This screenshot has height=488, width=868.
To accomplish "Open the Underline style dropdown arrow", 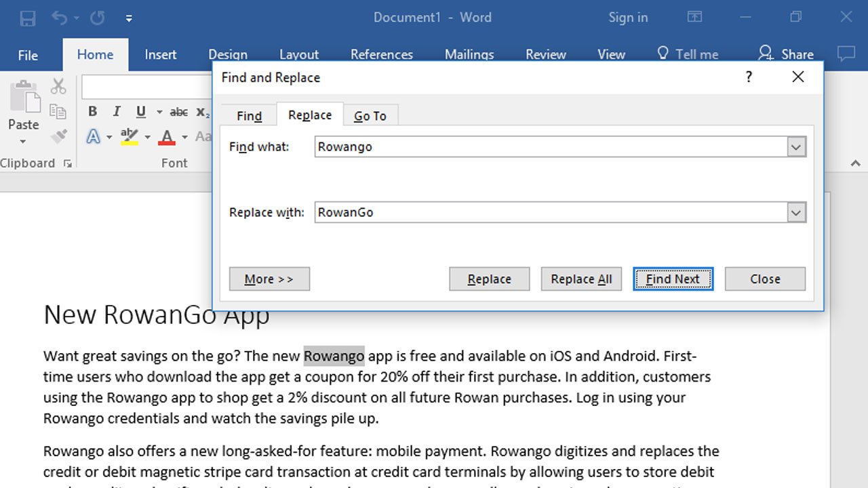I will tap(159, 113).
